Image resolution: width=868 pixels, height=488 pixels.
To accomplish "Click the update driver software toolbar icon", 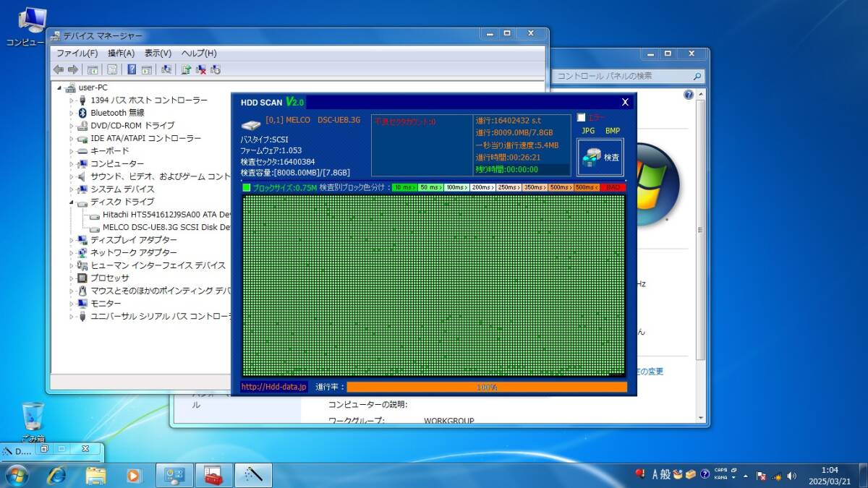I will coord(186,69).
